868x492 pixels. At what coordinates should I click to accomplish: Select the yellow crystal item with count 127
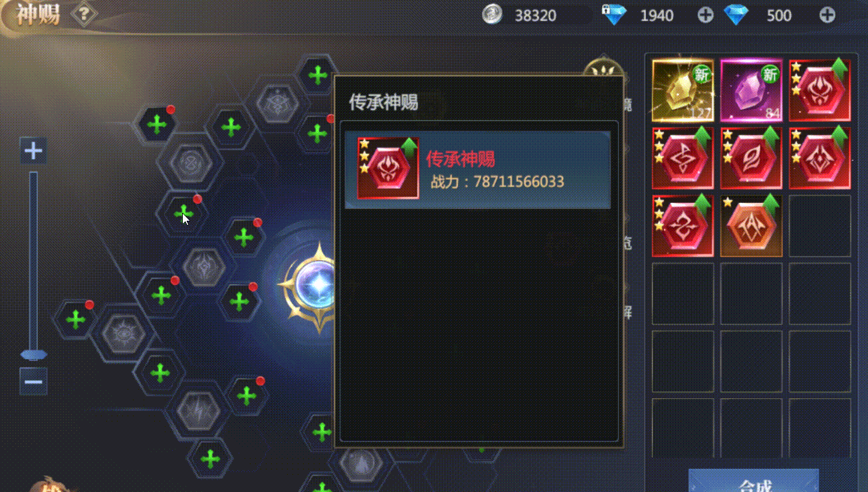683,90
